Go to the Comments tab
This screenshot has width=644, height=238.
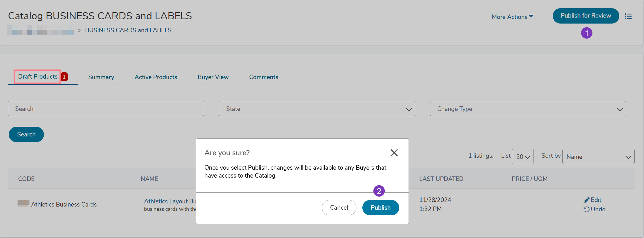(x=263, y=77)
